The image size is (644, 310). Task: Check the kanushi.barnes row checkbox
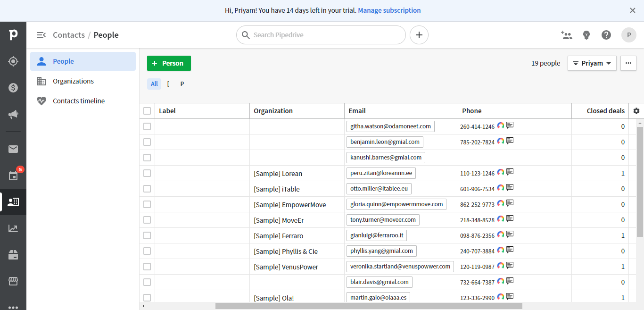(x=147, y=158)
